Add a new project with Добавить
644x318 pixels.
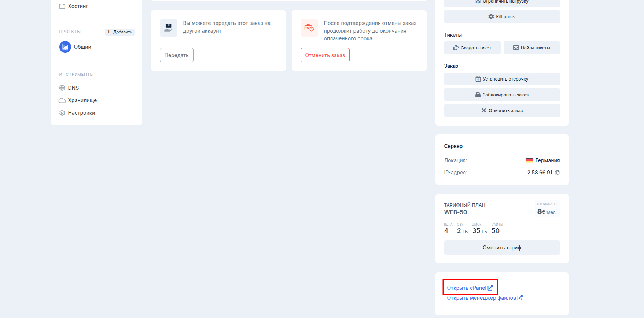point(120,32)
